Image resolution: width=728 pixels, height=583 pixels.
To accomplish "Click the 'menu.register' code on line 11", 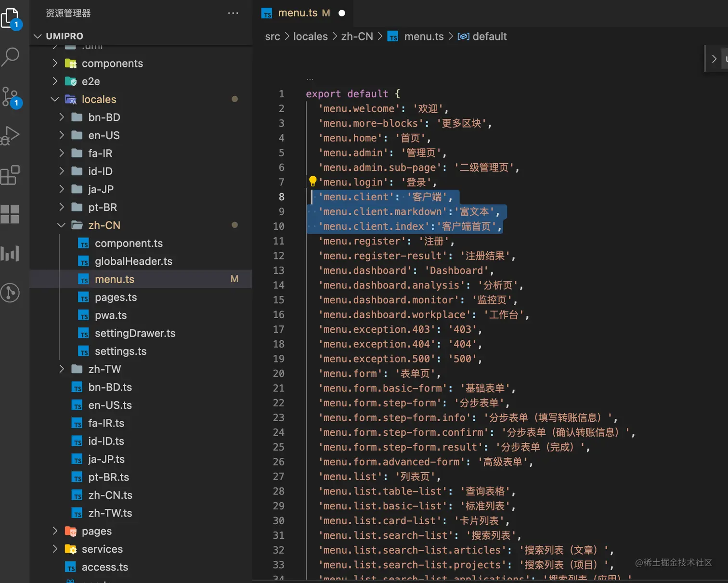I will 362,241.
